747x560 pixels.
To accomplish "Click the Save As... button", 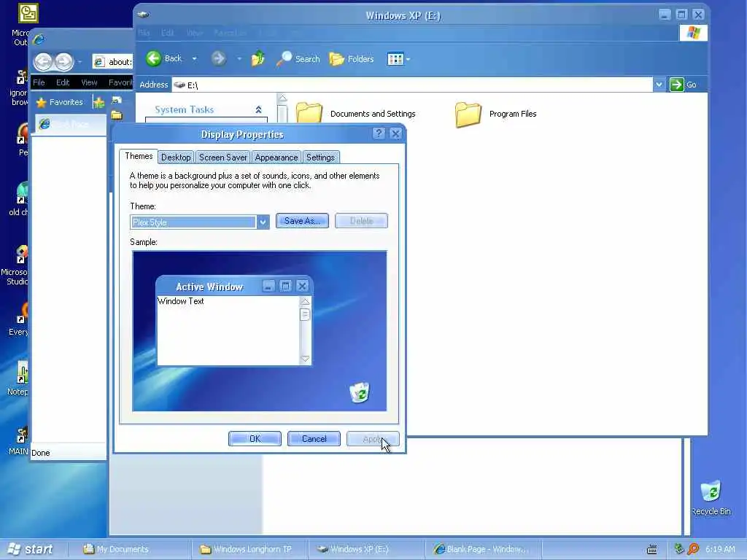I will click(302, 221).
